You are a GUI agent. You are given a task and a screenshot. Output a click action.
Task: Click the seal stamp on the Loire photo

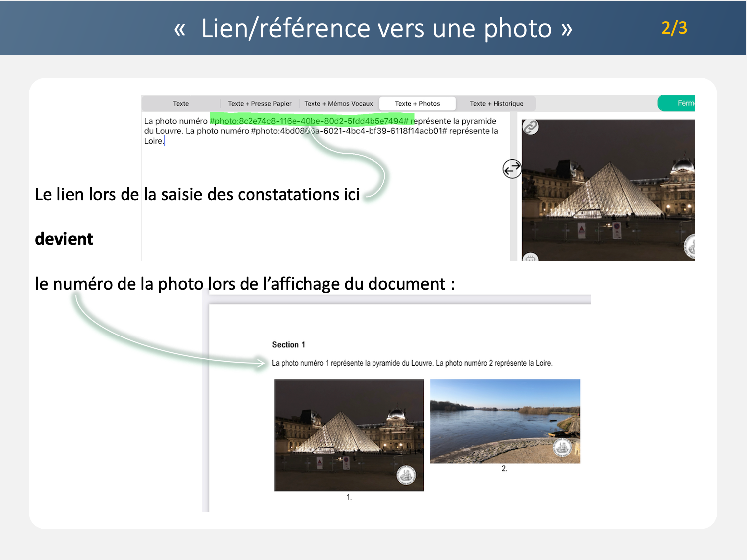tap(563, 448)
